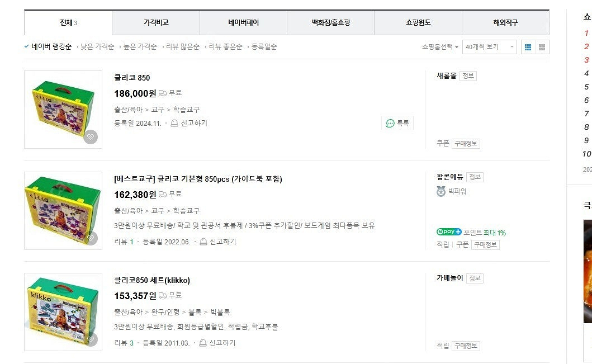Viewport: 592px width, 364px height.
Task: Open the 쇼핑몰선택 dropdown
Action: [440, 47]
